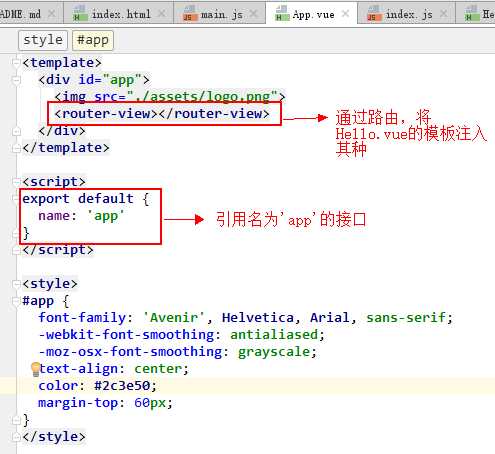Click the </template> closing fold marker
495x454 pixels.
click(x=16, y=148)
